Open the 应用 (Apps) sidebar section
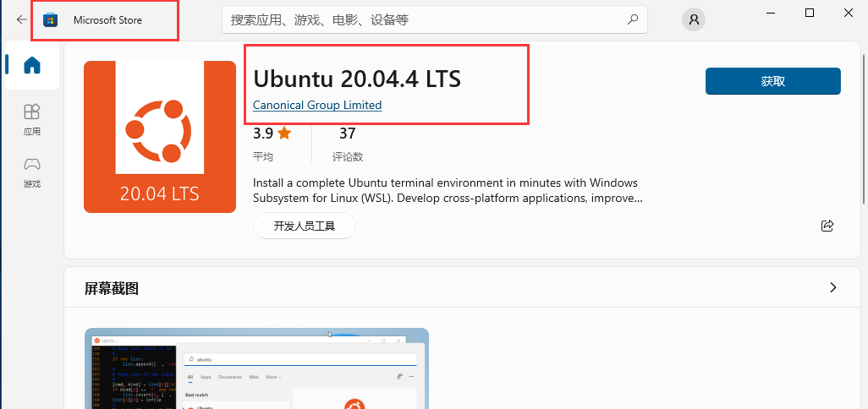 (32, 119)
